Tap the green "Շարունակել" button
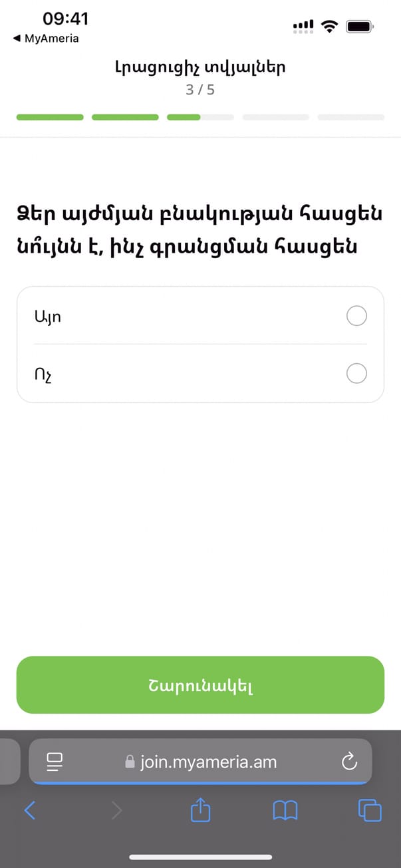 tap(200, 685)
